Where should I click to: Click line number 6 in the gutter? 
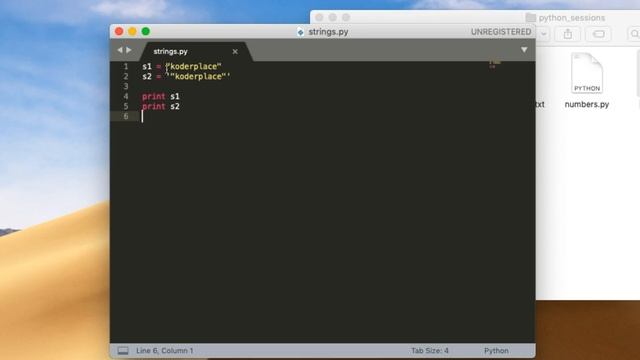(x=126, y=116)
